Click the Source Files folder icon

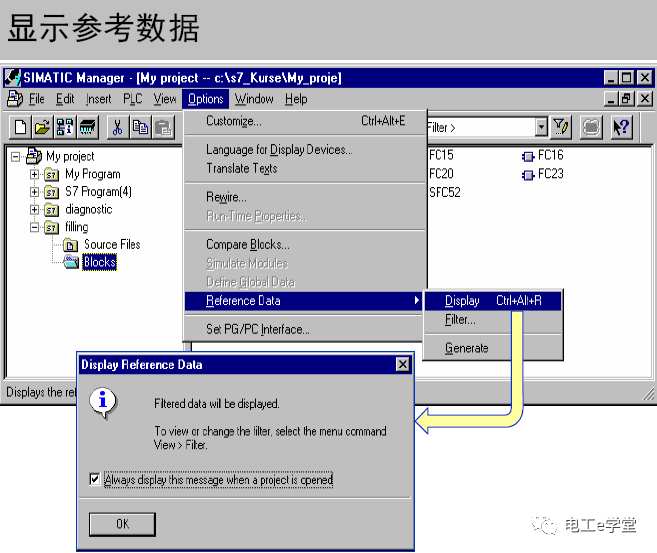point(70,245)
